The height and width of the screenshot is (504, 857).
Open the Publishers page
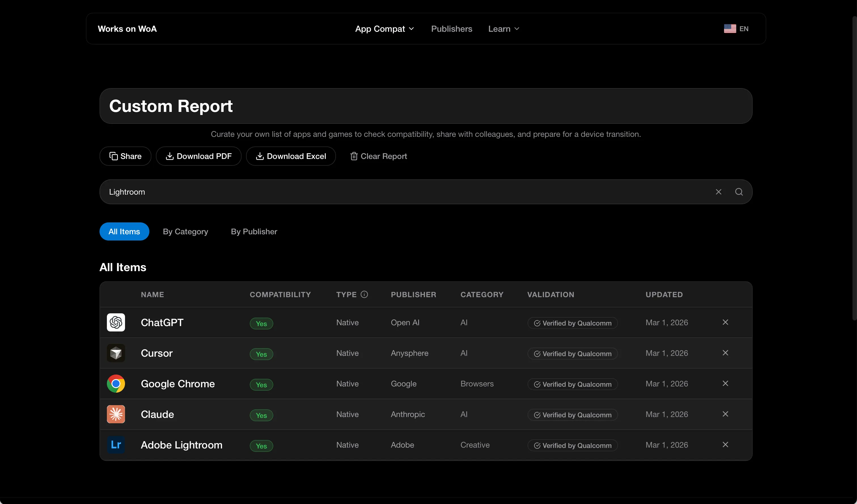[452, 29]
